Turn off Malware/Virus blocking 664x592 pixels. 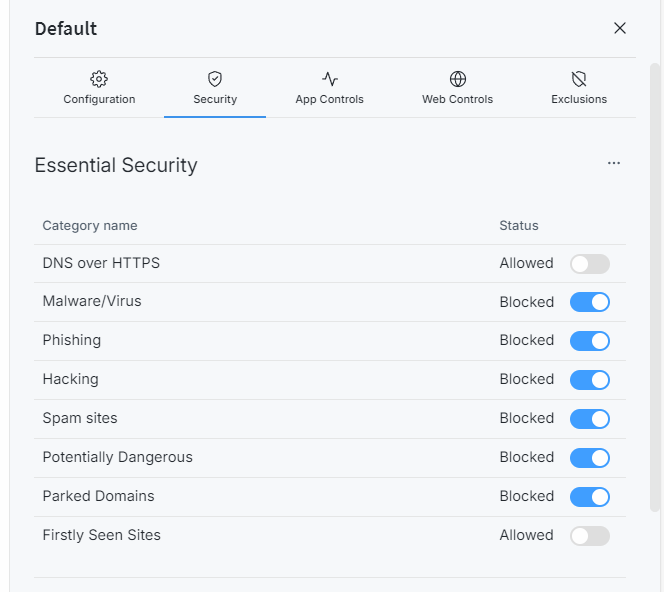[x=589, y=302]
